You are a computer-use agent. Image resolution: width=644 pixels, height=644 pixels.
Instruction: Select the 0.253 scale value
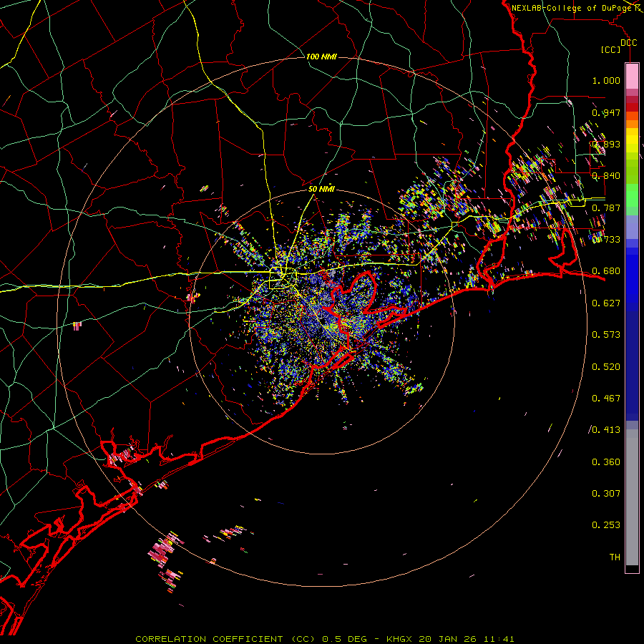[606, 525]
